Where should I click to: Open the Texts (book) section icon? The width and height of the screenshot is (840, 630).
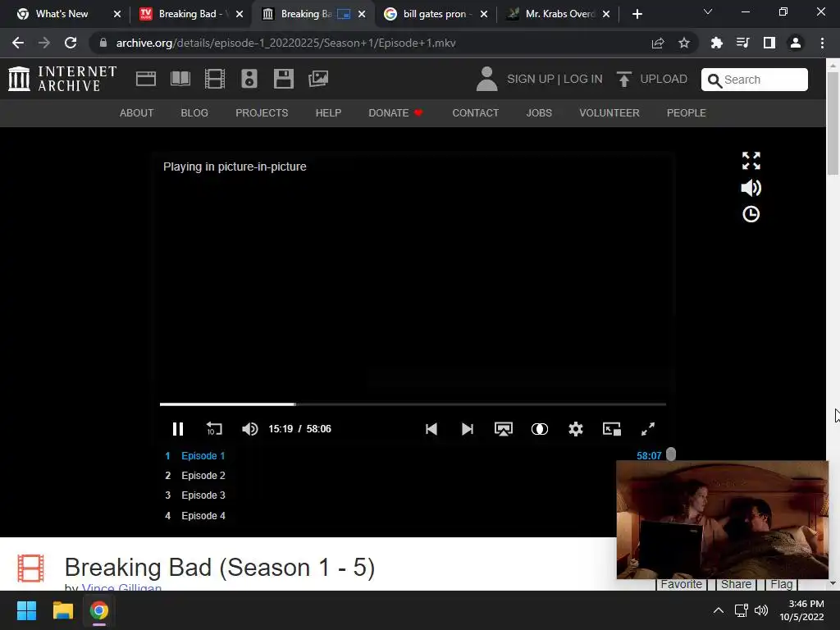coord(180,79)
